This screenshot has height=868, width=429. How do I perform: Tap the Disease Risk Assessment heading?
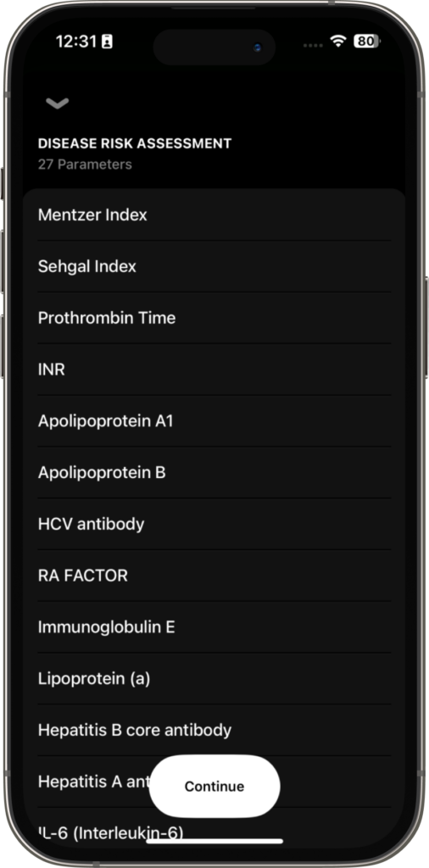(135, 143)
